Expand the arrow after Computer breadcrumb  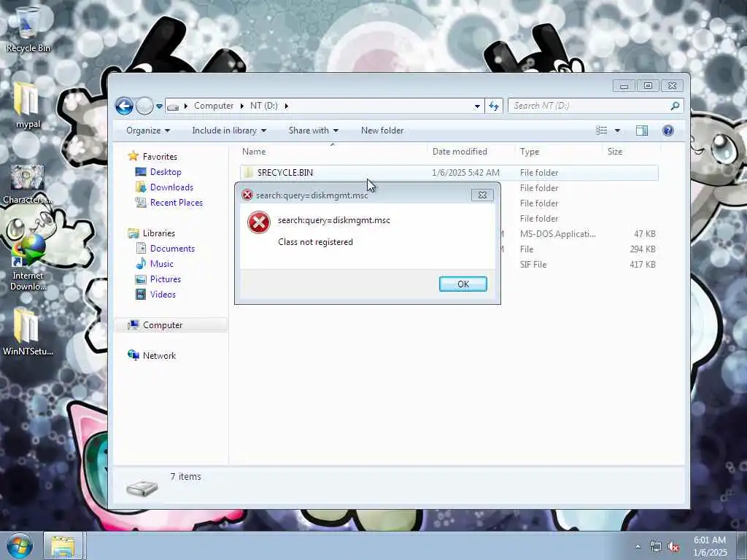(242, 106)
